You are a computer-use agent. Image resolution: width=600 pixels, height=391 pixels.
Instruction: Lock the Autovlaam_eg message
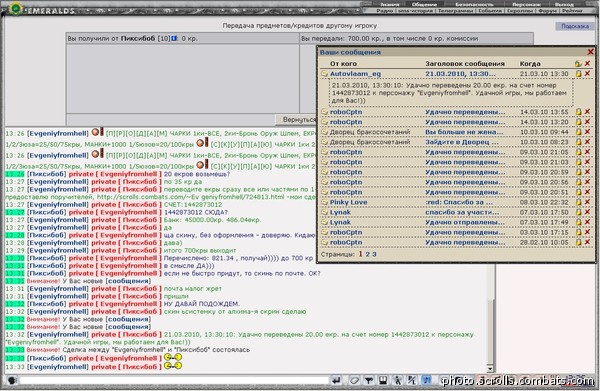tap(579, 73)
